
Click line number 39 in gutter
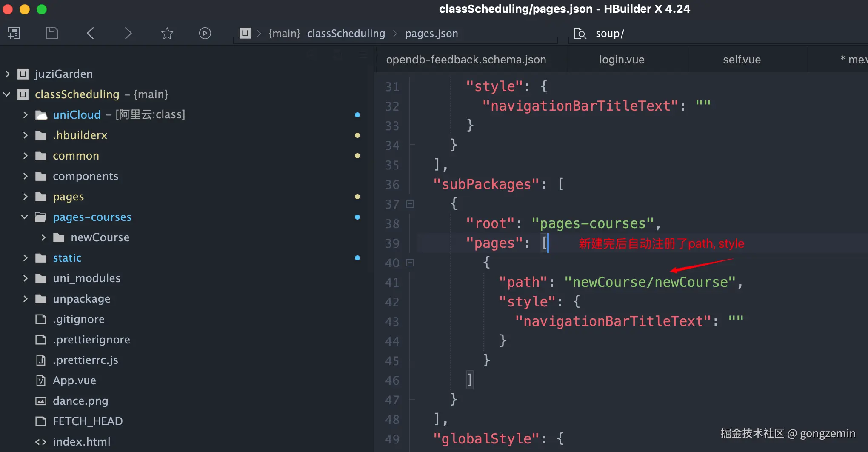point(392,243)
